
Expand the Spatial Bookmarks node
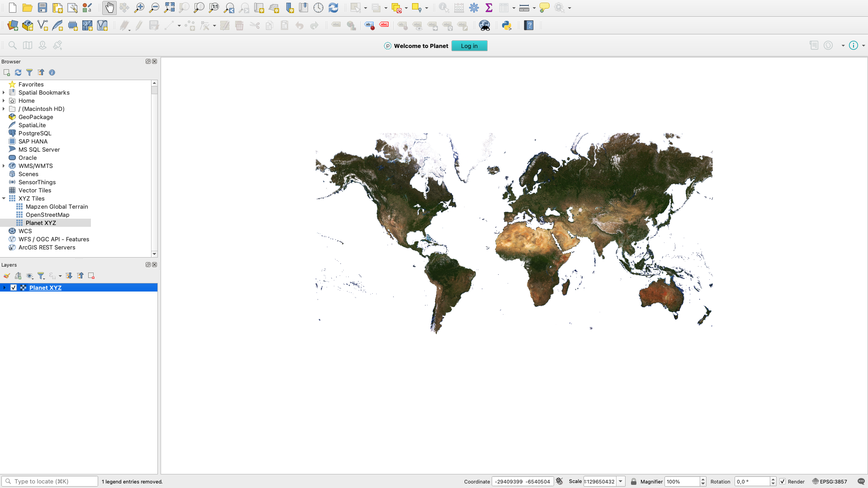click(x=4, y=92)
